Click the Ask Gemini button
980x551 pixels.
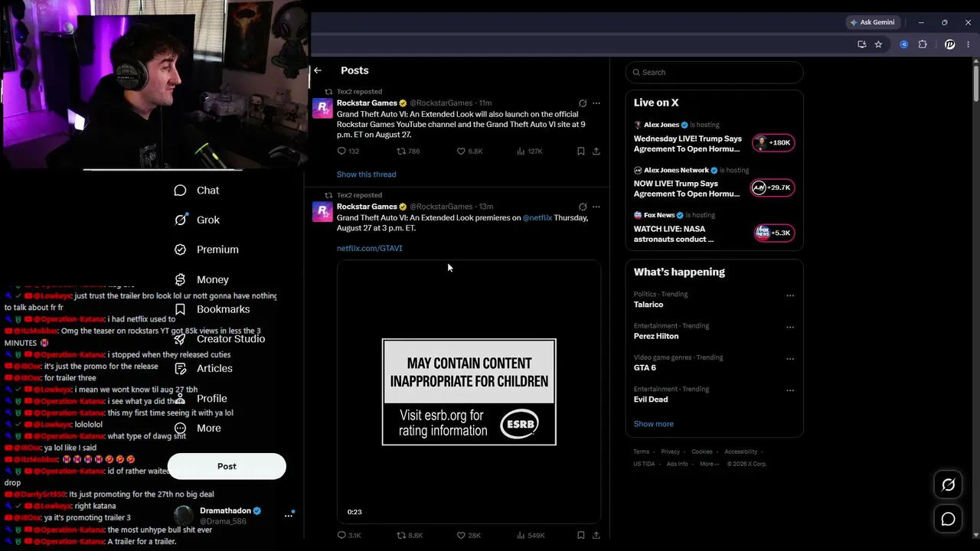(872, 22)
